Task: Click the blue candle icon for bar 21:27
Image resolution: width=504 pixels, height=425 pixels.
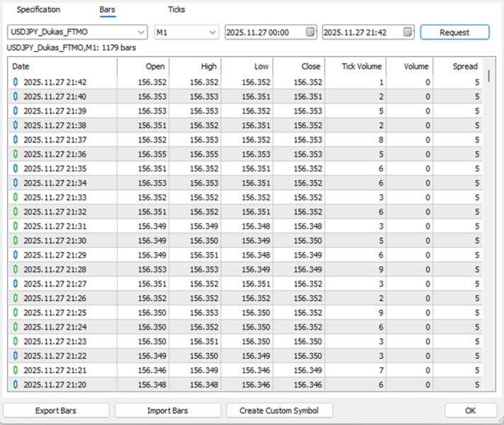Action: [x=16, y=283]
